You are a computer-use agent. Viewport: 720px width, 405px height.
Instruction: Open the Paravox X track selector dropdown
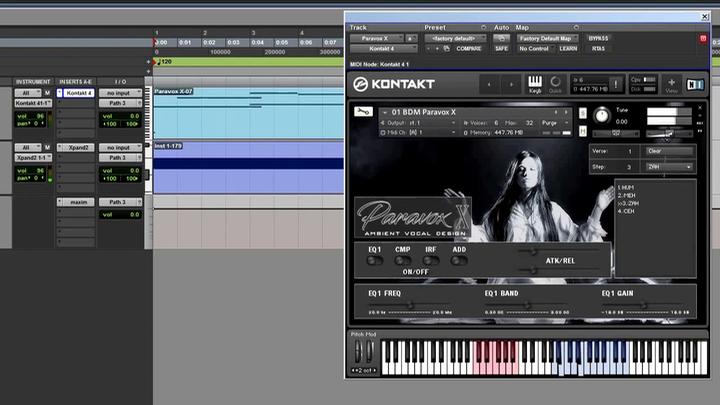(x=377, y=39)
